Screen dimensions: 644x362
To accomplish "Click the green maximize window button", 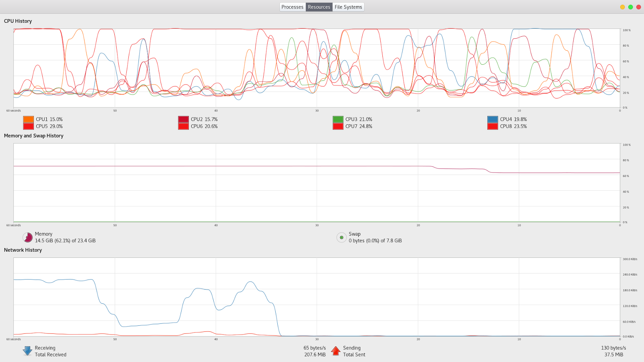I will pyautogui.click(x=630, y=7).
